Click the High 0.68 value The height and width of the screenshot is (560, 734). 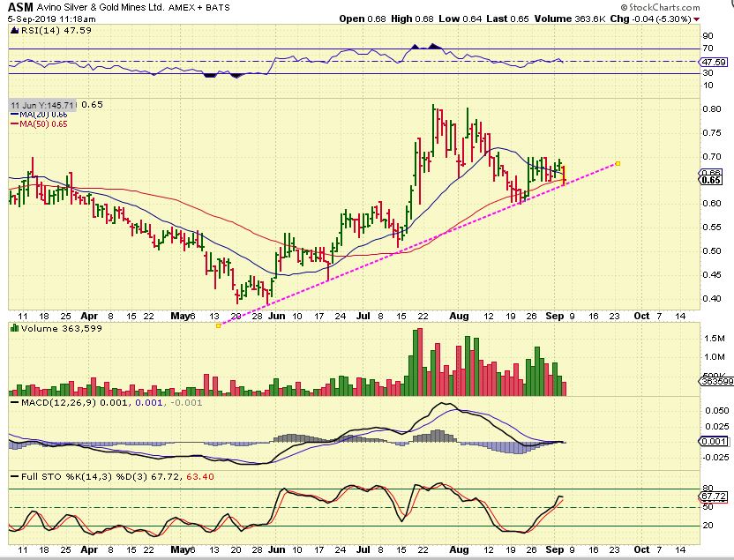412,19
